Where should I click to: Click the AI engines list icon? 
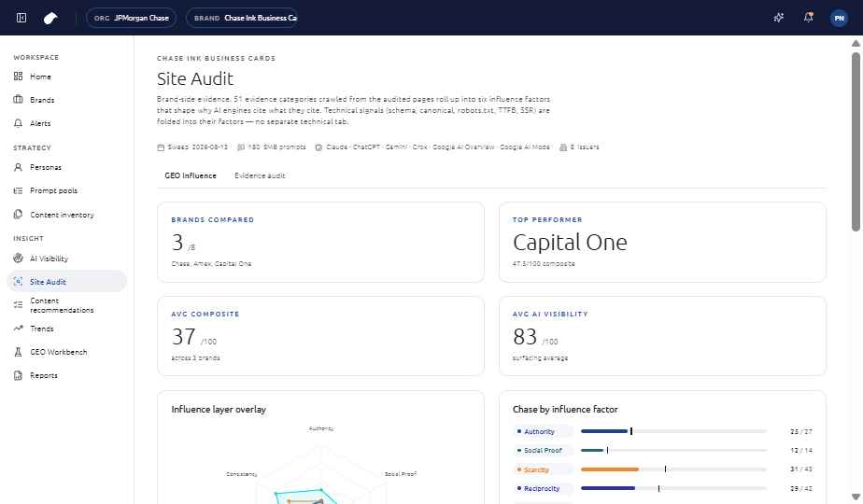point(318,147)
